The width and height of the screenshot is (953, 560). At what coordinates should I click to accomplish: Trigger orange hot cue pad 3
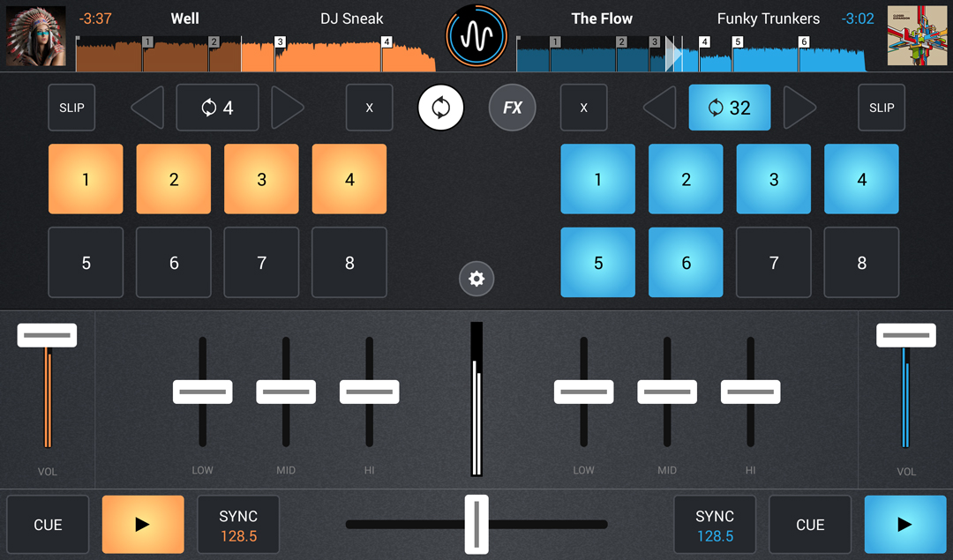coord(261,179)
